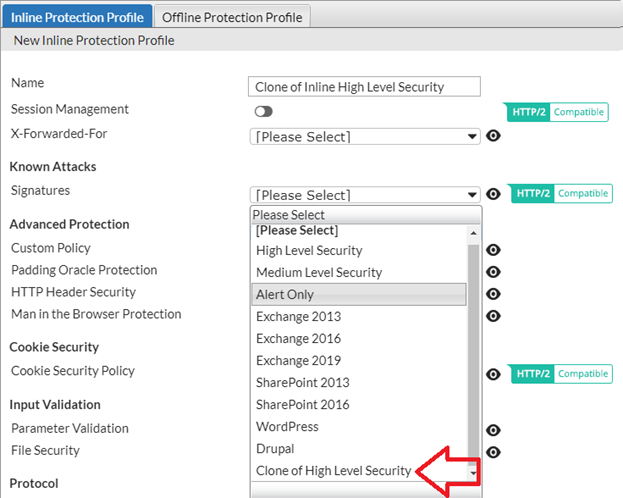Click eye icon in Padding Oracle Protection row
Screen dimensions: 623x498
tap(493, 272)
